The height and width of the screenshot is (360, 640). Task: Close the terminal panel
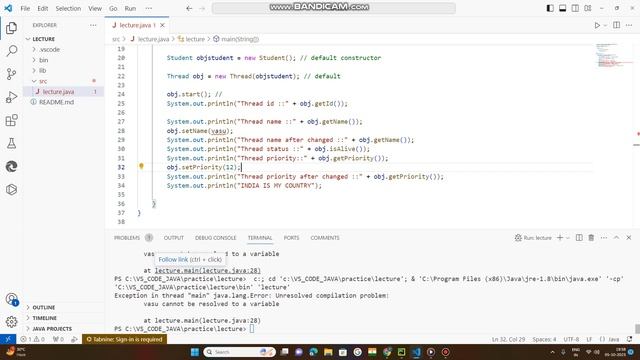click(629, 238)
